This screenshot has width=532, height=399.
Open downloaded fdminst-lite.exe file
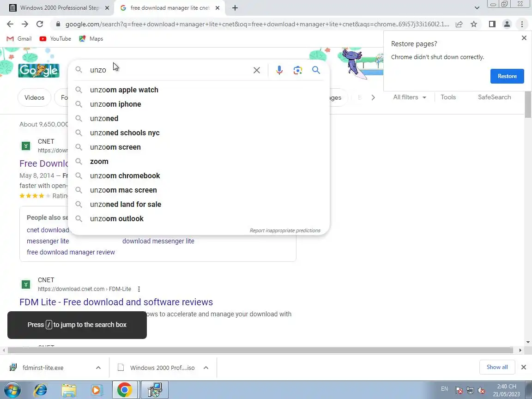(43, 368)
